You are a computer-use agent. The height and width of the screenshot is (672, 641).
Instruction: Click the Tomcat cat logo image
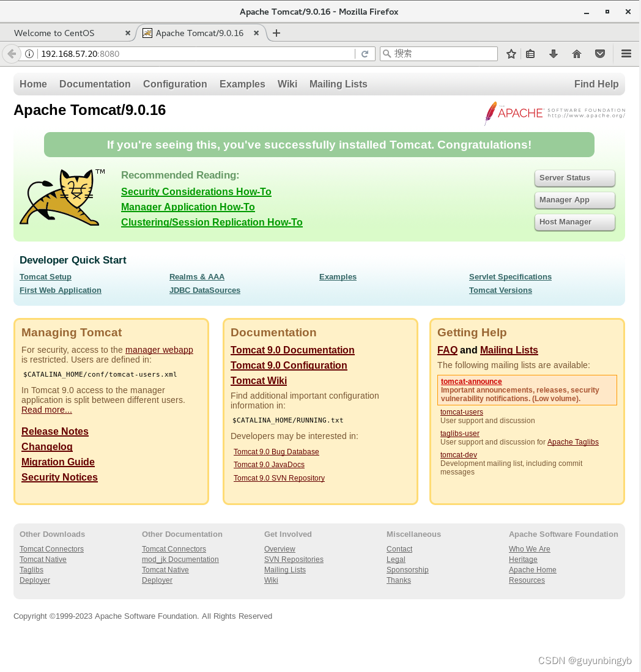point(62,197)
